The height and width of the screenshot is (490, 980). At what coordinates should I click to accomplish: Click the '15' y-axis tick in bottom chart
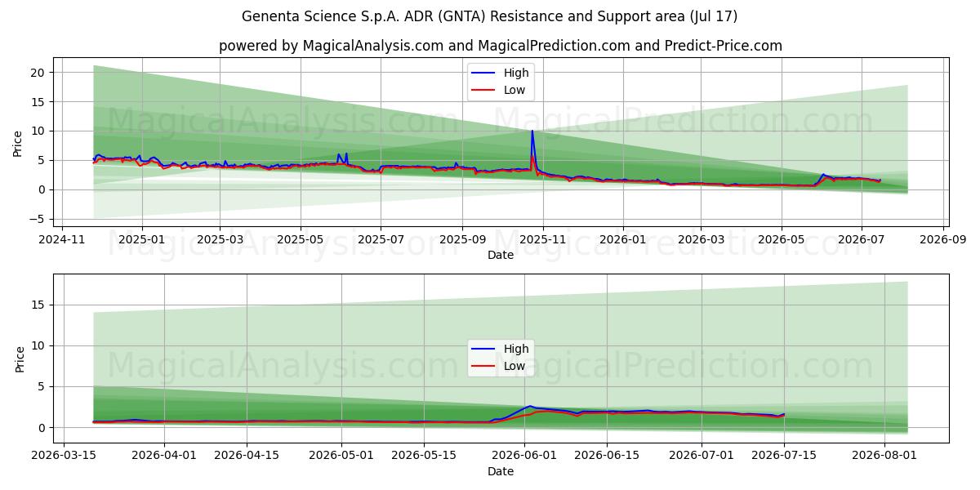(39, 305)
